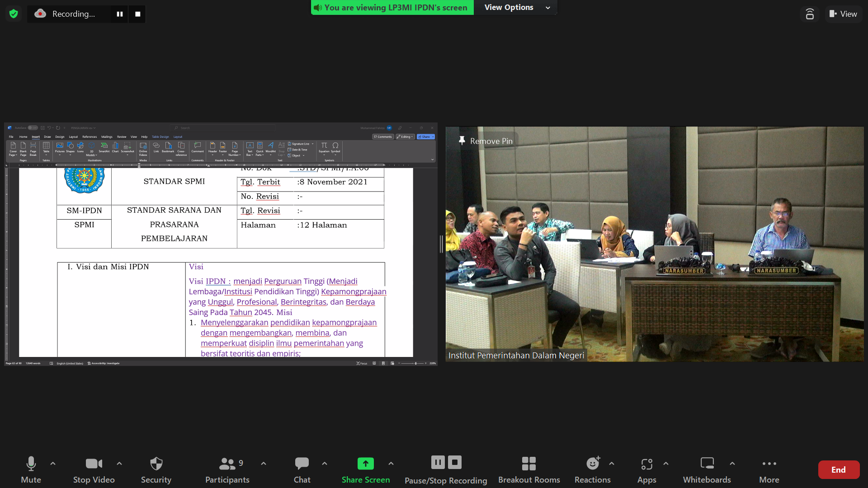Insert a Chart in Word

pos(115,147)
